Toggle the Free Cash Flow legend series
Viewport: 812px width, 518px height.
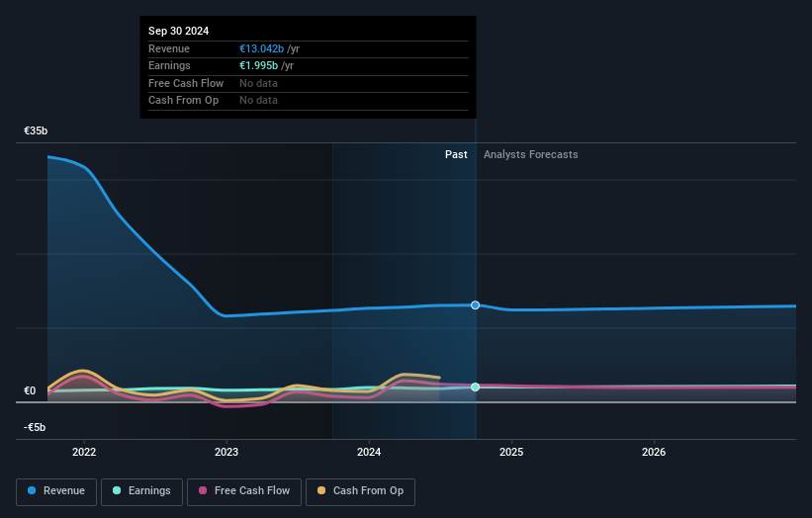(244, 491)
